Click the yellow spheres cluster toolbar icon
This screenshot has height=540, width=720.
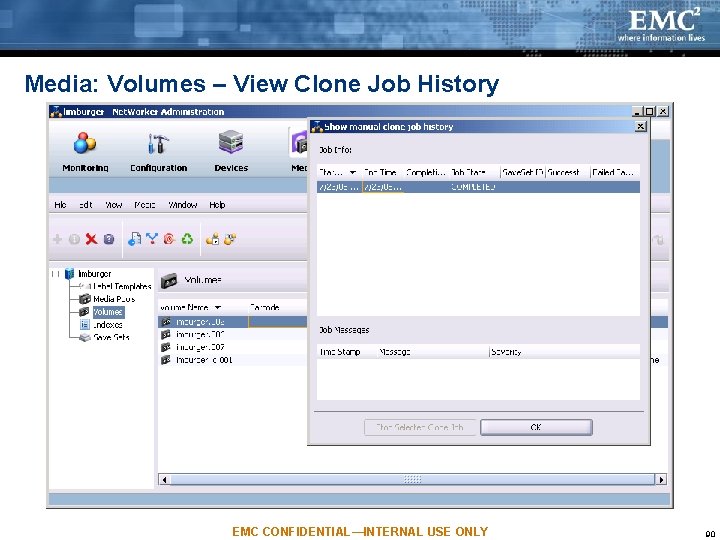point(230,239)
